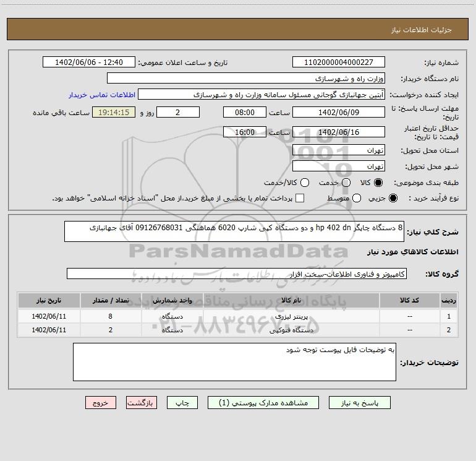476x461 pixels.
Task: Click the گروه کالا field سخت افزار
Action: click(x=237, y=274)
